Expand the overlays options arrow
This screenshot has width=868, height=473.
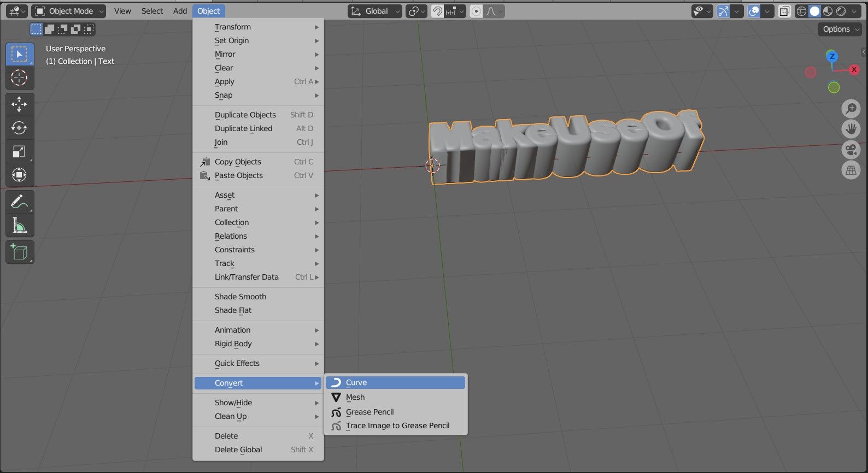[767, 11]
